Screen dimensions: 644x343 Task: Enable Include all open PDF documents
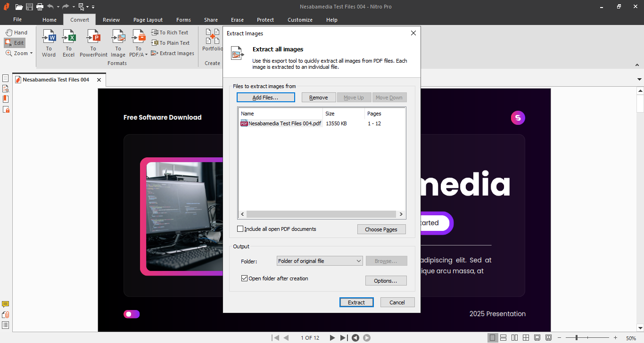(240, 229)
